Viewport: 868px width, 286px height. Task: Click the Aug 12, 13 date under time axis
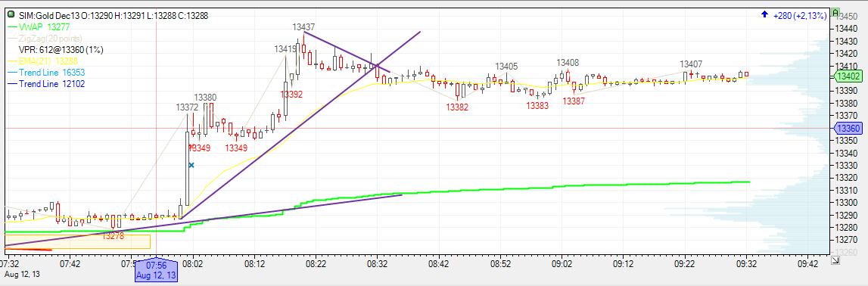click(x=22, y=274)
